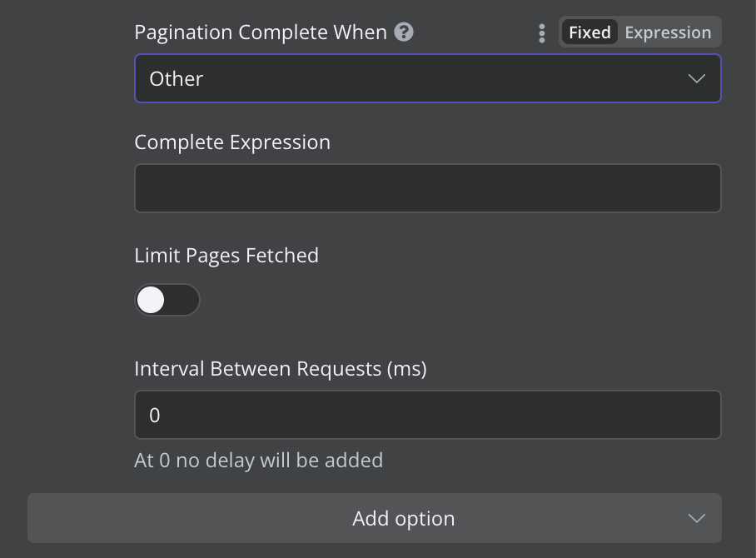Open help tooltip for Pagination Complete When
Screen dimensions: 756x558
coord(404,32)
